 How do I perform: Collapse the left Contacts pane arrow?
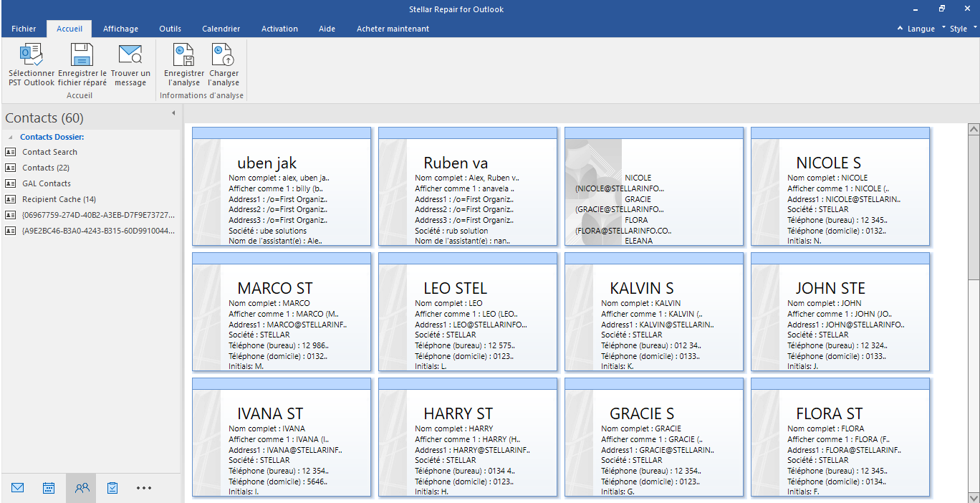pyautogui.click(x=173, y=113)
